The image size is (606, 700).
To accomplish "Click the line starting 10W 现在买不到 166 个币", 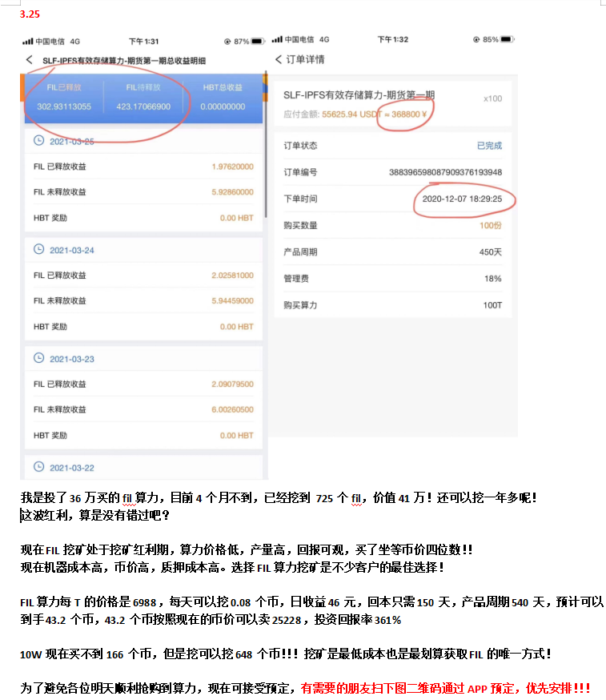I will 286,654.
